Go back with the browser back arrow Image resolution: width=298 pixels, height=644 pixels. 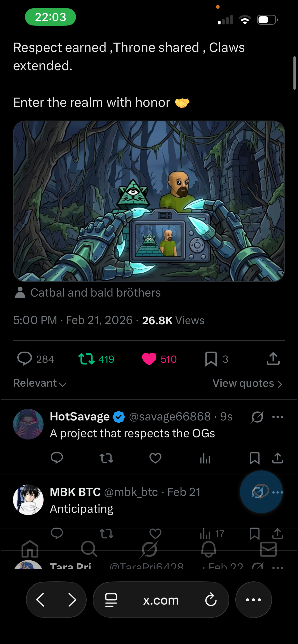[40, 600]
